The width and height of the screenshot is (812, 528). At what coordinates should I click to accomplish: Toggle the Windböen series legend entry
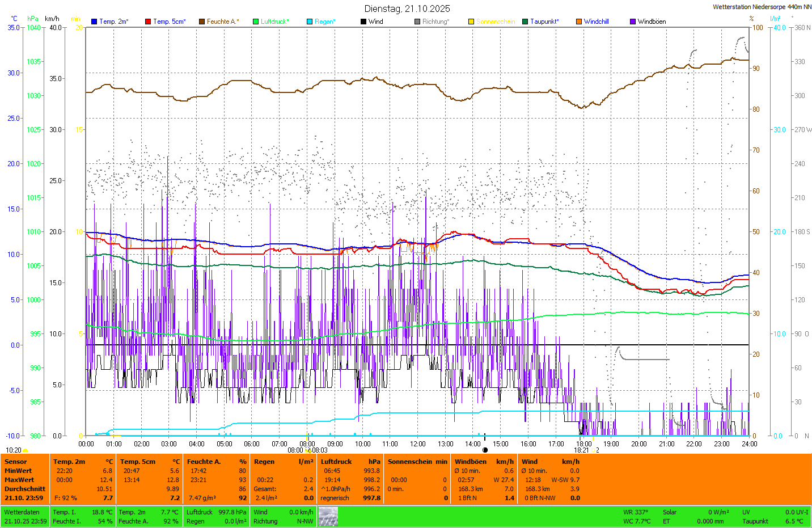[651, 22]
